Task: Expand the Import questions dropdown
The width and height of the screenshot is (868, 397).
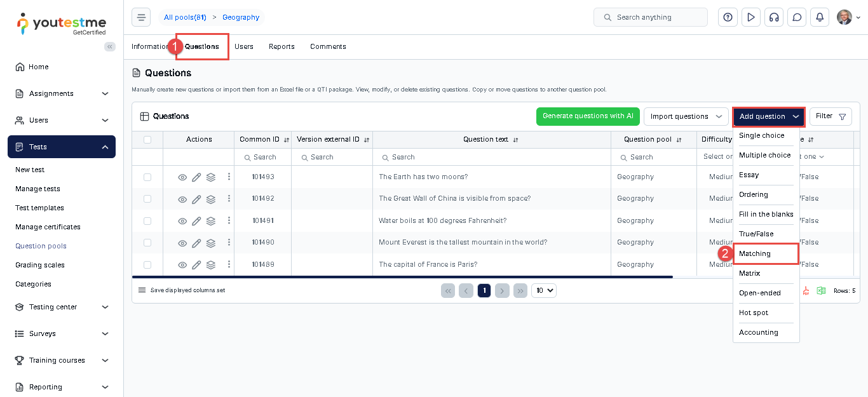Action: (686, 116)
